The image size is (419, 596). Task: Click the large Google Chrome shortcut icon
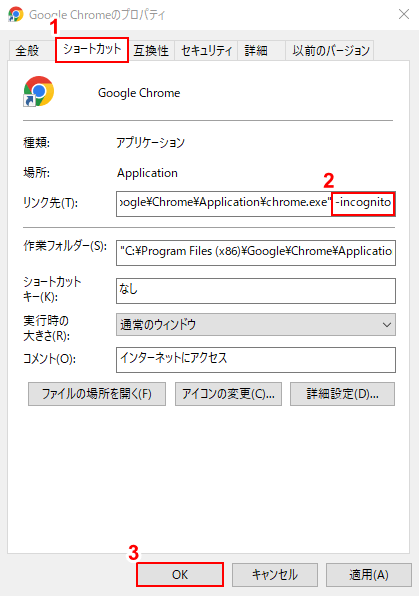click(x=38, y=91)
